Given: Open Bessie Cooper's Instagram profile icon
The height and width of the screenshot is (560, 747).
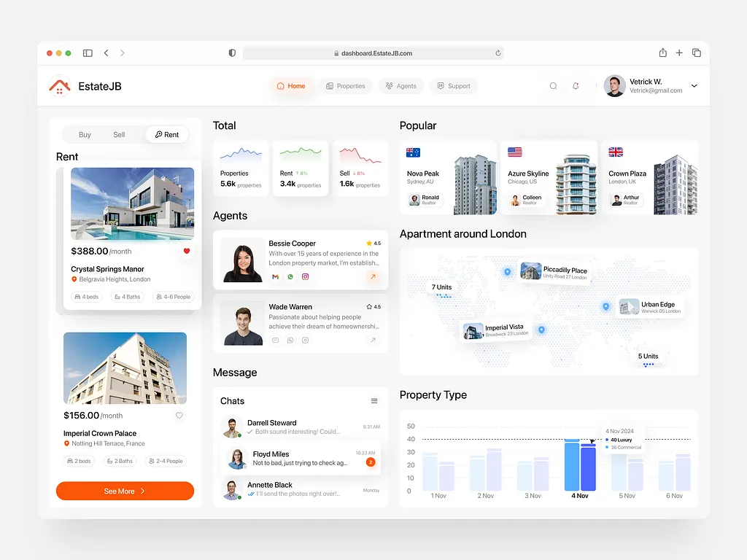Looking at the screenshot, I should tap(306, 276).
